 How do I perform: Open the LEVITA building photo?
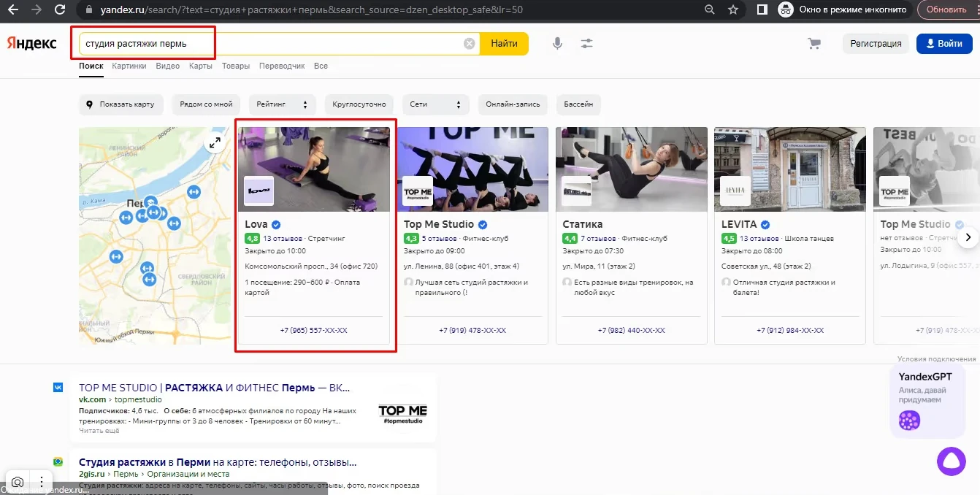tap(790, 169)
